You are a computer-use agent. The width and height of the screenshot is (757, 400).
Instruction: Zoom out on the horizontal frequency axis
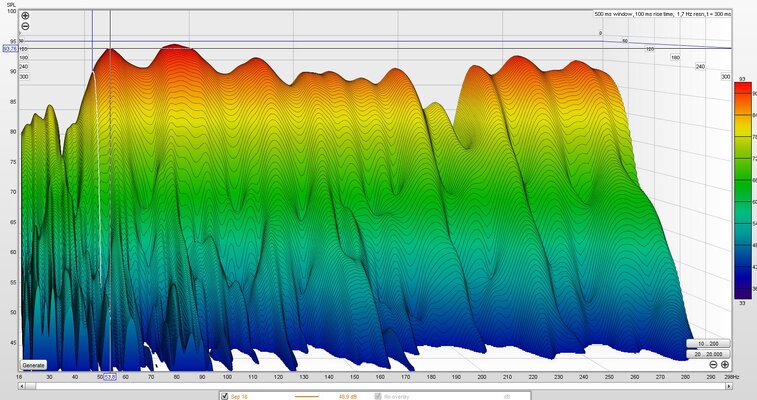(x=713, y=365)
